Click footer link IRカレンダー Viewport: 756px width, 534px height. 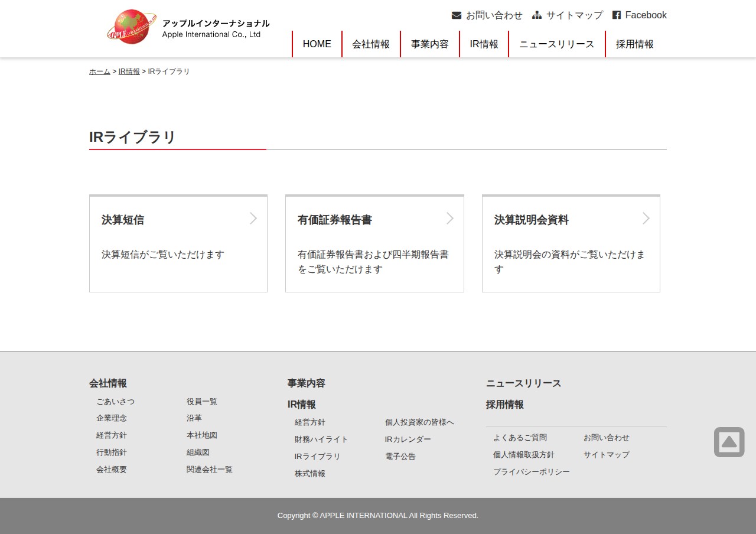[x=408, y=439]
